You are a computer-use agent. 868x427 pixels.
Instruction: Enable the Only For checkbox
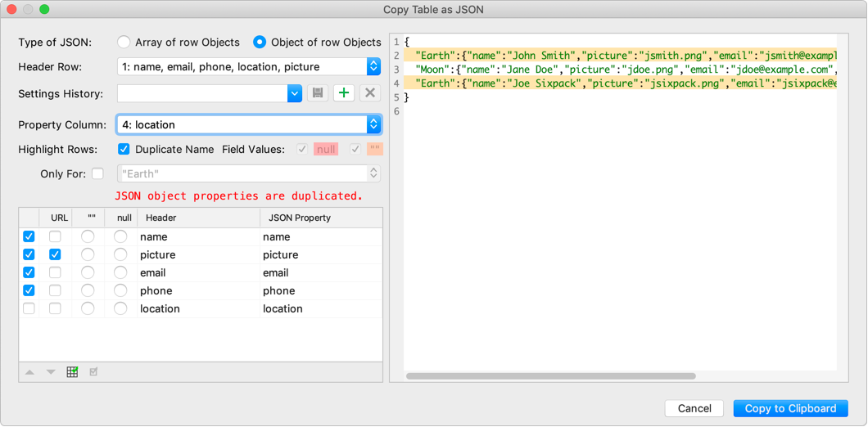point(98,173)
